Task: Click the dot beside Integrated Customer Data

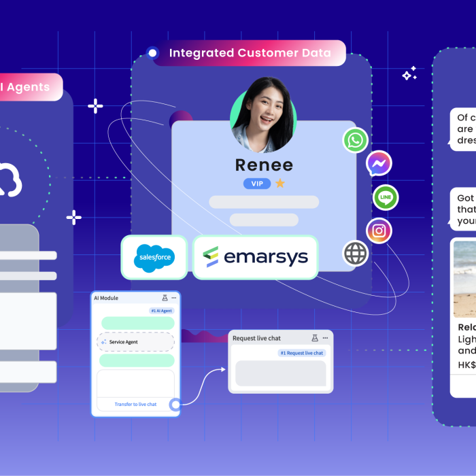Action: 152,53
